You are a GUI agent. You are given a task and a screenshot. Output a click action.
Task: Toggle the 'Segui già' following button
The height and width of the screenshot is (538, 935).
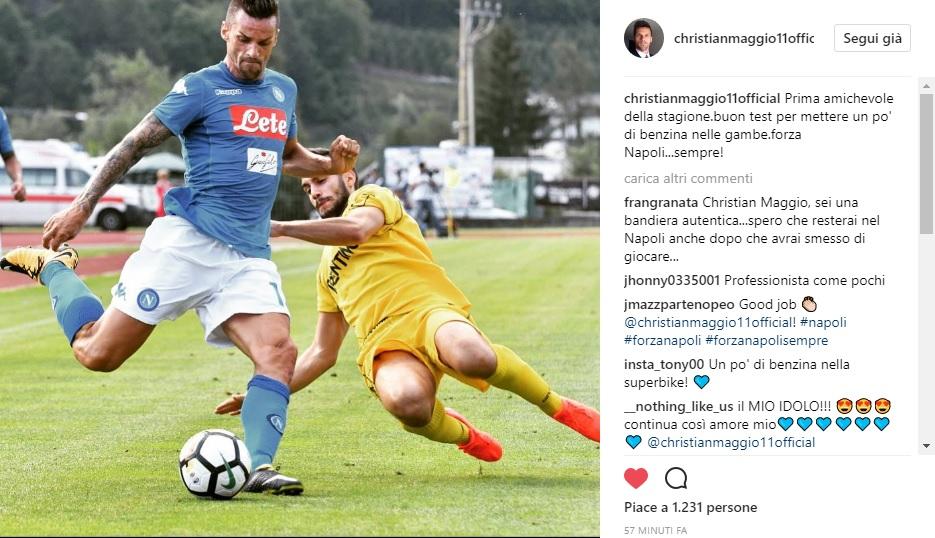point(872,38)
